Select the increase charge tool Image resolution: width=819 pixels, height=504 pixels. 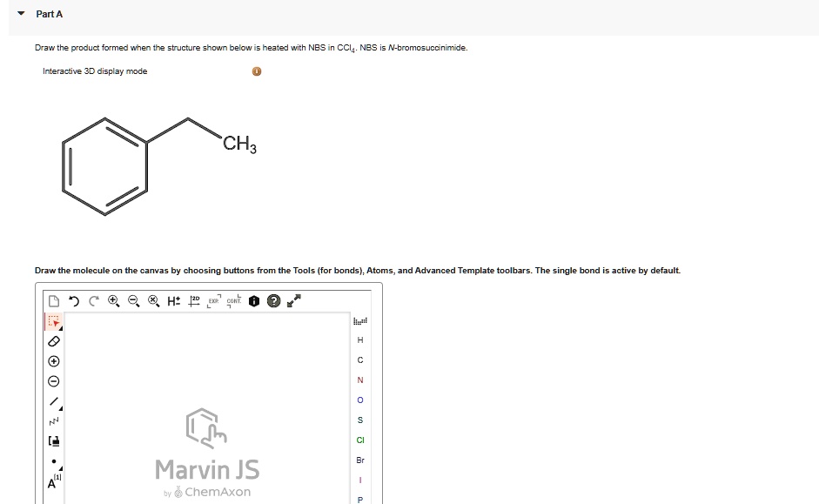pos(53,361)
